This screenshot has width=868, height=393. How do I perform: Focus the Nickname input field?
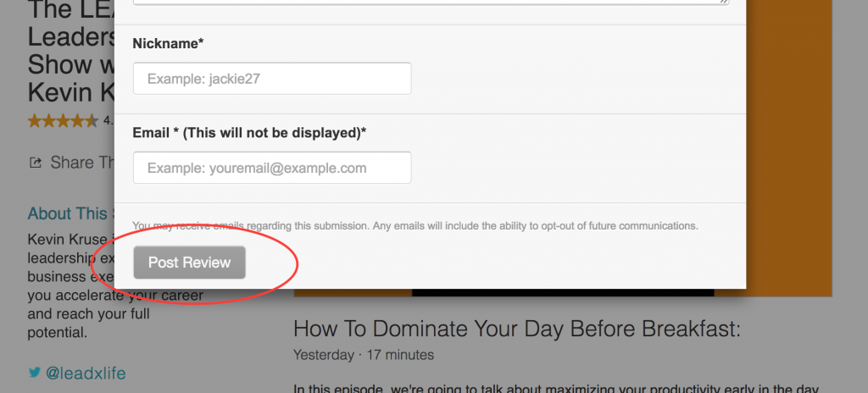click(272, 79)
